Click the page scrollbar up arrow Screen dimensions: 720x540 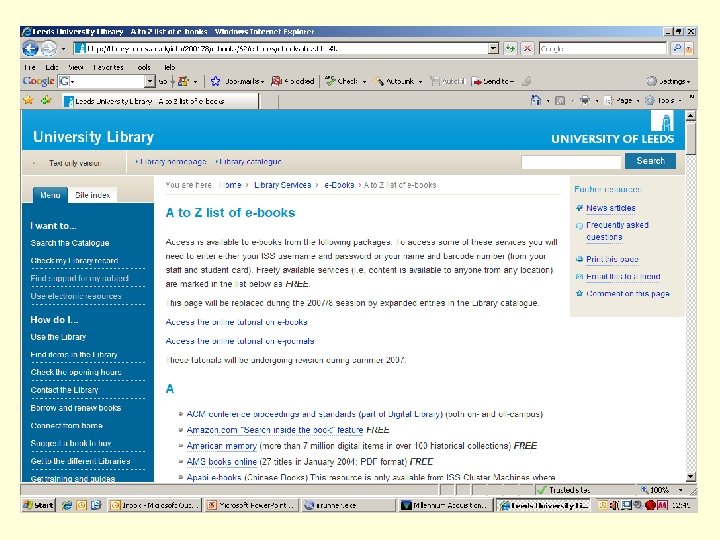[691, 116]
